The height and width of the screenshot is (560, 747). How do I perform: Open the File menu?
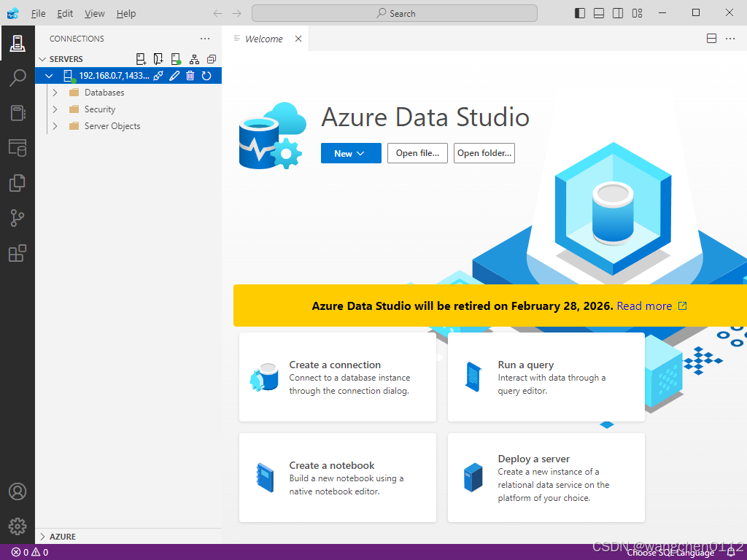click(x=38, y=13)
